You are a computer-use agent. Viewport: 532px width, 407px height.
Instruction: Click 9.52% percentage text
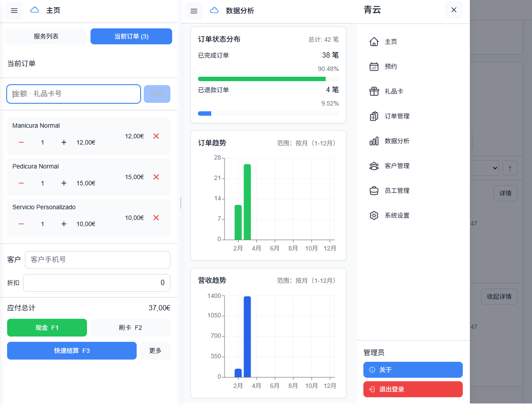click(x=330, y=103)
